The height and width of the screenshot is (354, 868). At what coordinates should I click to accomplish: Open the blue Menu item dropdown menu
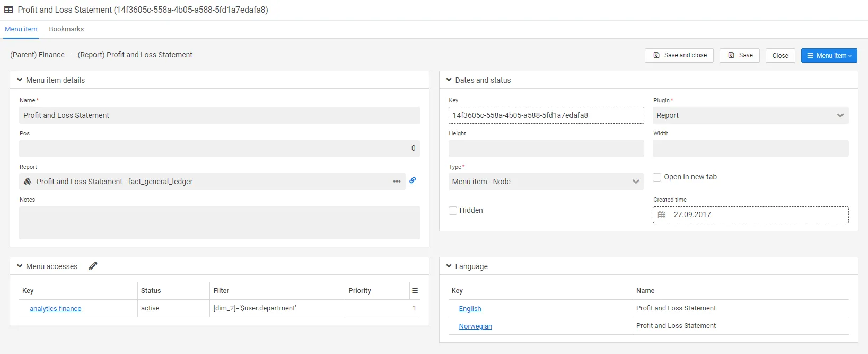829,56
